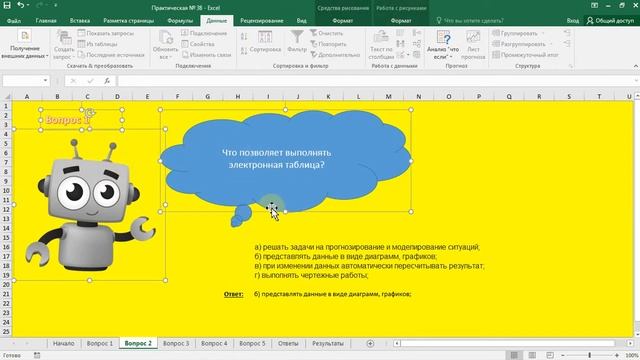Click Очистить (Clear) filter
The height and width of the screenshot is (360, 640).
pos(327,33)
